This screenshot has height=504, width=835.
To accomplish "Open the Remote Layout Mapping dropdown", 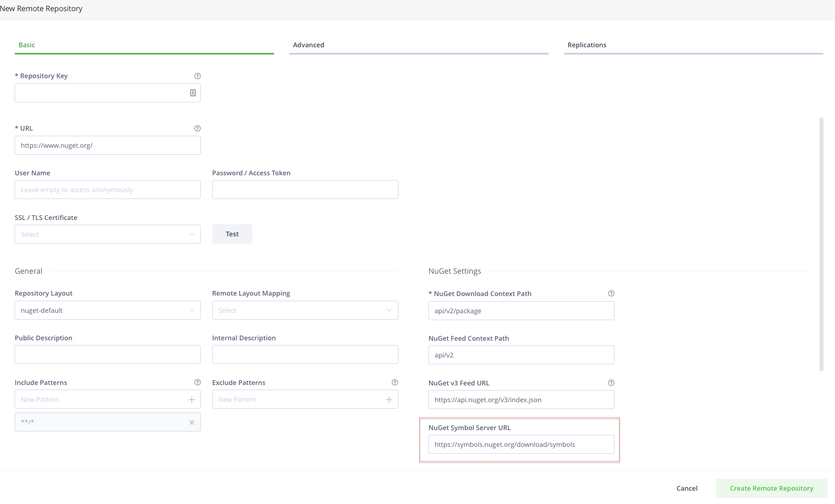I will click(305, 310).
